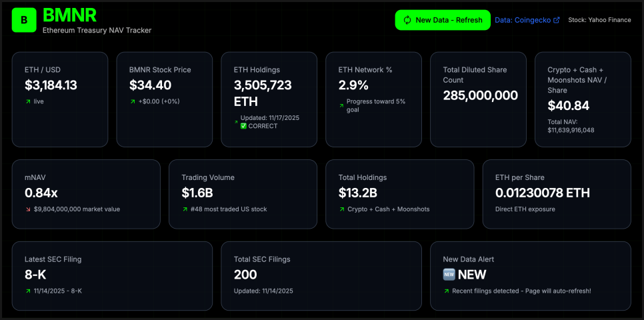644x320 pixels.
Task: Click the ETH Network % progress card
Action: 373,99
